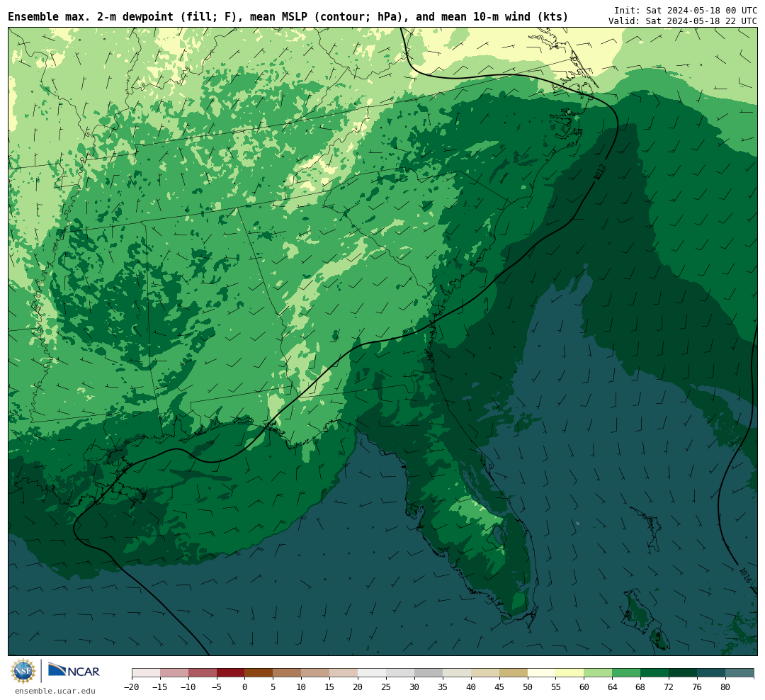Click the '35' colorbar tick label
The image size is (765, 700).
pyautogui.click(x=443, y=687)
